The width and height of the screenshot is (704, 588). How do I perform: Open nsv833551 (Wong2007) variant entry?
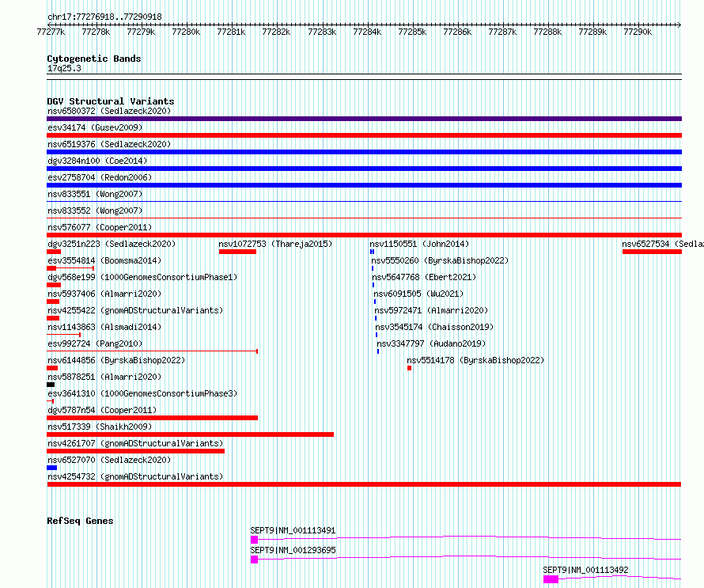95,194
